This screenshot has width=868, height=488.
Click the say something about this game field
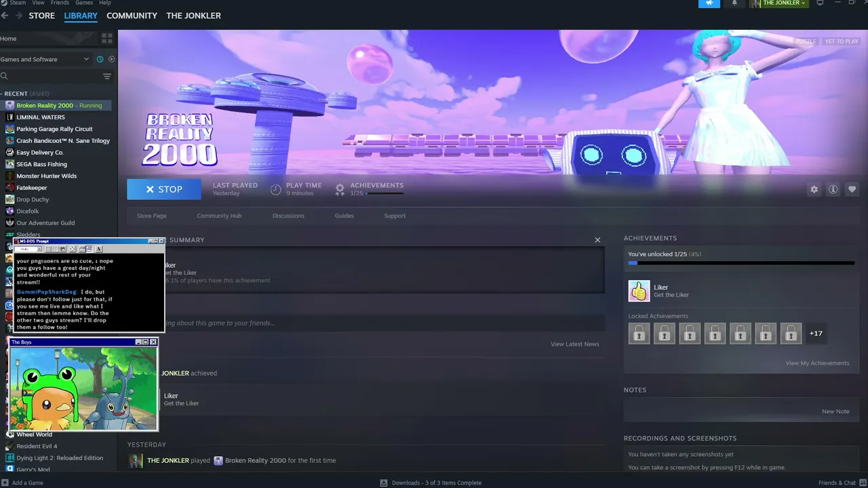point(383,323)
